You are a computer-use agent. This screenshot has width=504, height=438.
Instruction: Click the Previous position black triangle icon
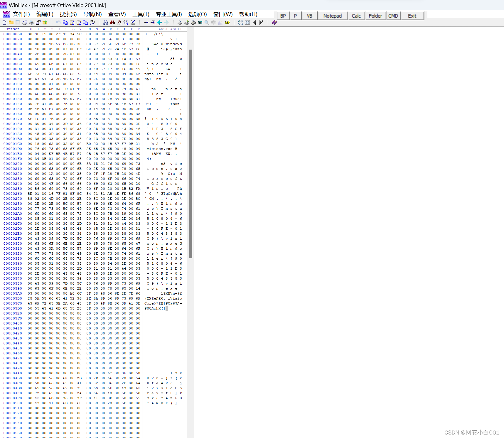254,23
